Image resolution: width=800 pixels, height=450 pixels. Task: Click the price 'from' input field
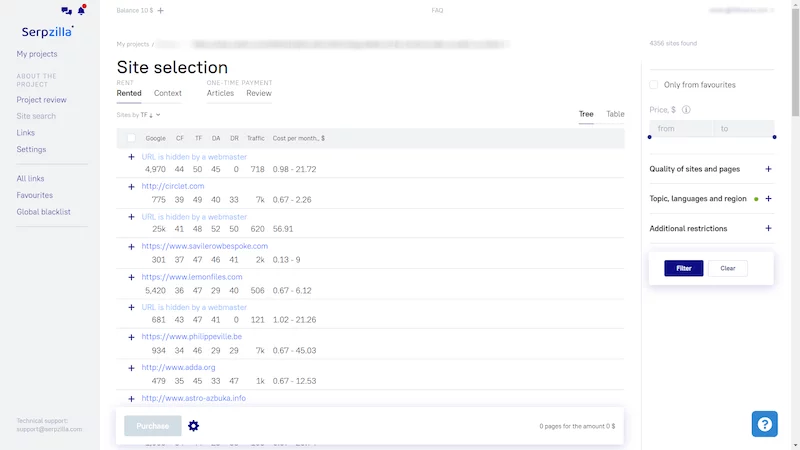pos(680,129)
